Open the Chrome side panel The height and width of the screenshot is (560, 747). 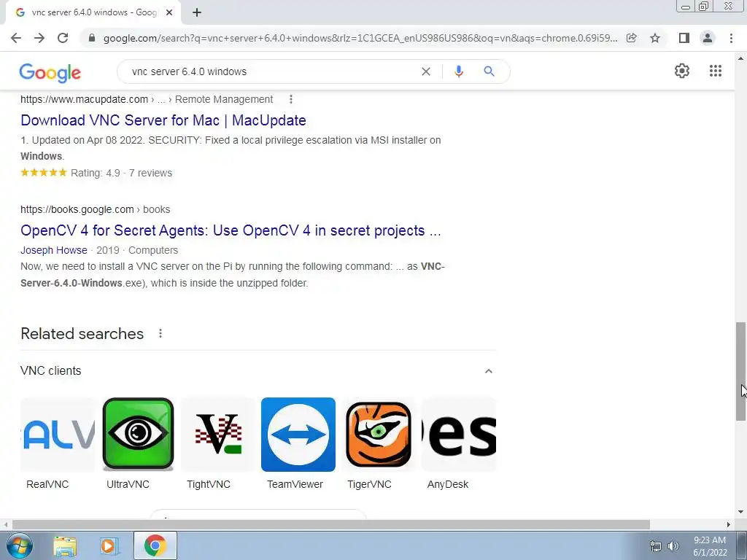tap(684, 38)
